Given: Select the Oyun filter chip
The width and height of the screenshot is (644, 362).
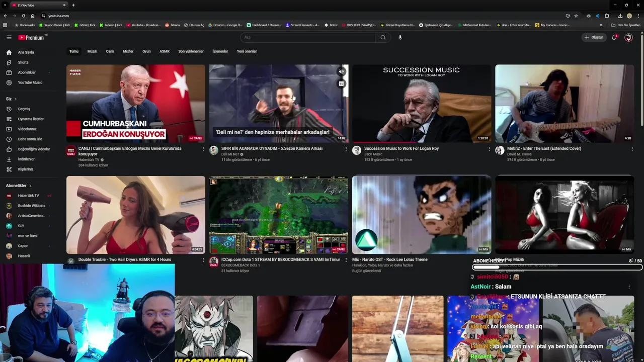Looking at the screenshot, I should pyautogui.click(x=146, y=51).
